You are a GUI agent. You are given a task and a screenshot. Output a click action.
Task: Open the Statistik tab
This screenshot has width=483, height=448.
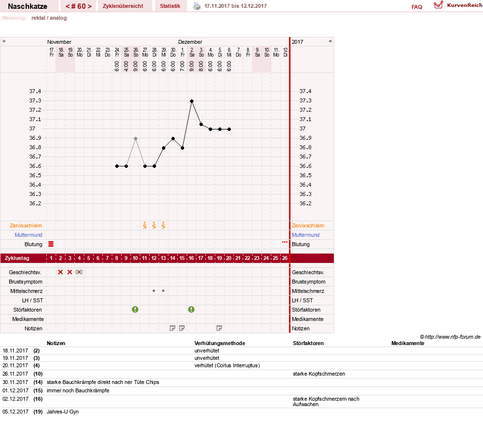click(170, 6)
